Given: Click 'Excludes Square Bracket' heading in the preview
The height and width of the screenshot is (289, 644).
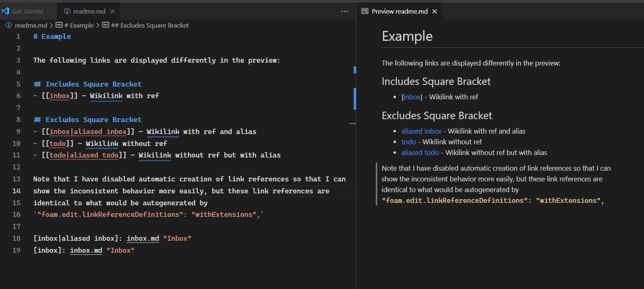Looking at the screenshot, I should 437,115.
